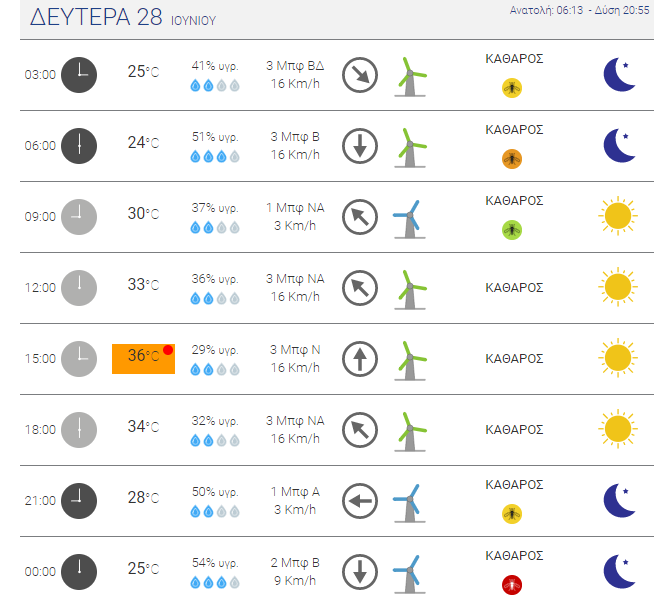
Task: Click the green mosquito icon at 09:00
Action: [512, 230]
